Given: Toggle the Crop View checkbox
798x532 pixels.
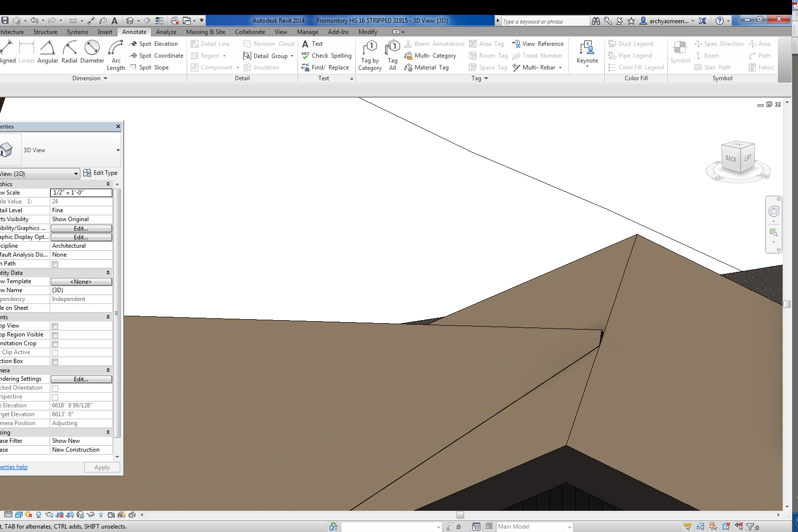Looking at the screenshot, I should [x=55, y=326].
